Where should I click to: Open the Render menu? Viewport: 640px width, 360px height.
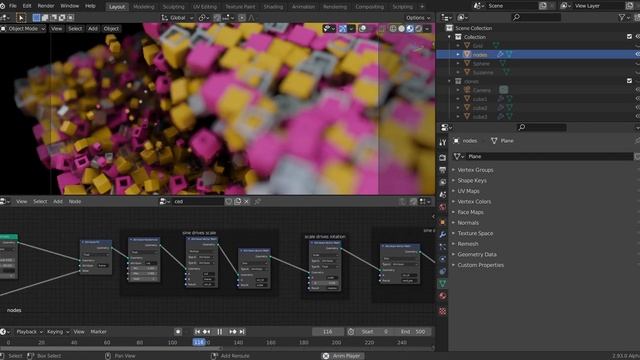(x=46, y=6)
